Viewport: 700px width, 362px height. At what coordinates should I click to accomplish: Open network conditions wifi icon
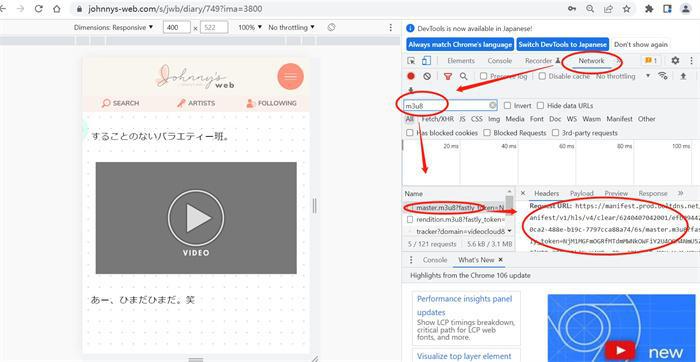[x=663, y=76]
